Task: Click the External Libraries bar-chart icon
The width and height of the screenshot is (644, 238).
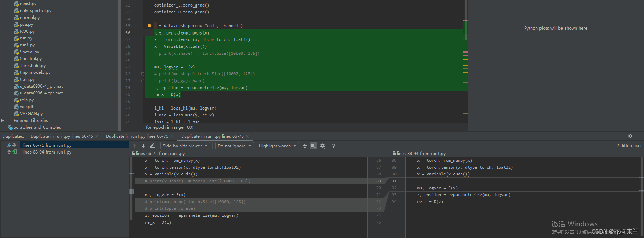Action: click(x=10, y=121)
